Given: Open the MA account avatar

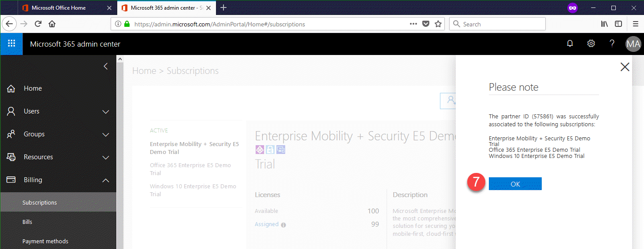Looking at the screenshot, I should (633, 44).
